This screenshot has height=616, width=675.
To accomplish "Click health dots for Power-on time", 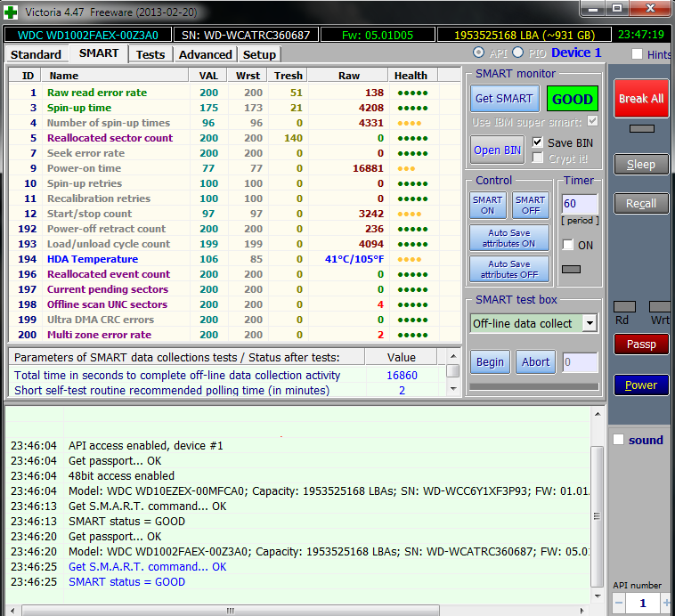I will tap(406, 169).
